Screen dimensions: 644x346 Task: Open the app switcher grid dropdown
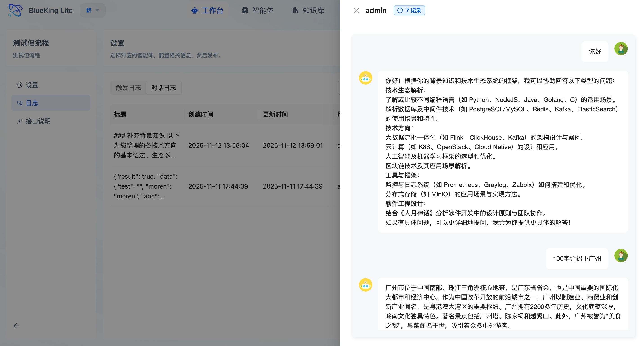93,10
